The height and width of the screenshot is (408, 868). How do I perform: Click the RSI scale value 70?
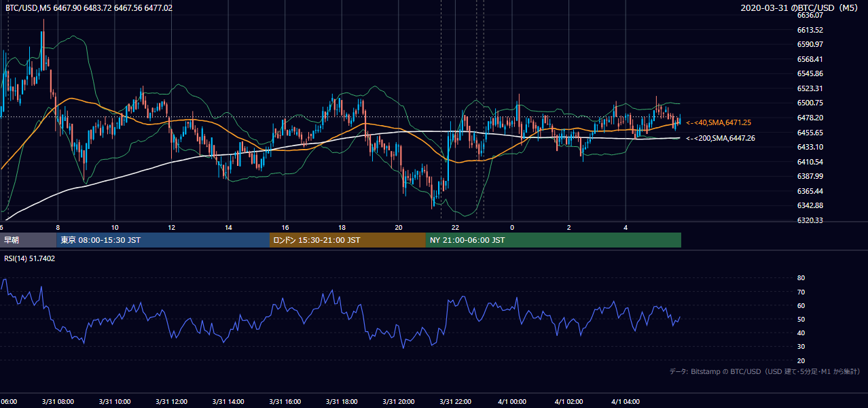pos(801,292)
